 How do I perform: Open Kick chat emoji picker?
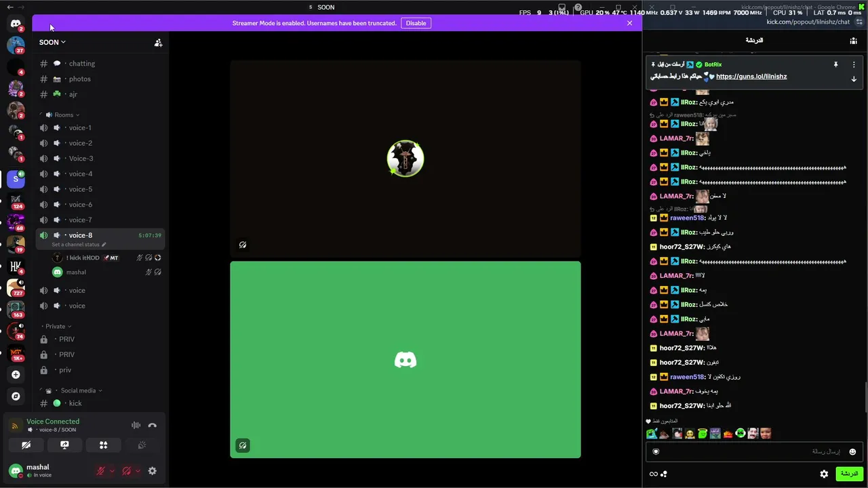click(852, 451)
